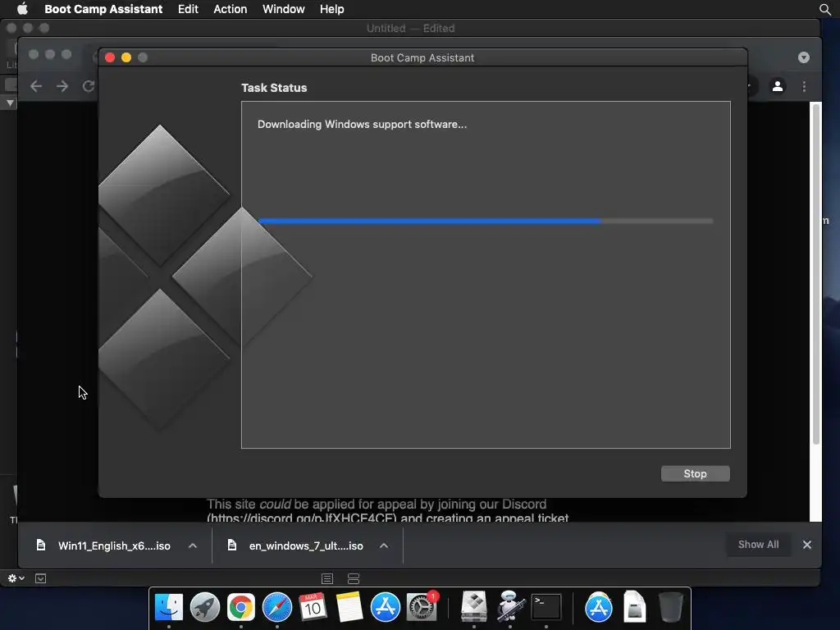Viewport: 840px width, 630px height.
Task: Open Chrome's three-dot menu
Action: tap(804, 86)
